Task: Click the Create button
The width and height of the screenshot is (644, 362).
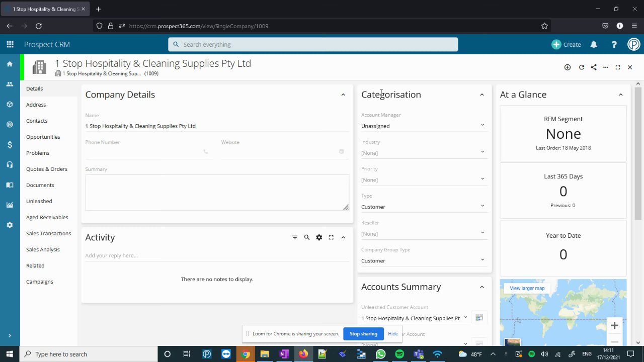Action: pos(567,44)
